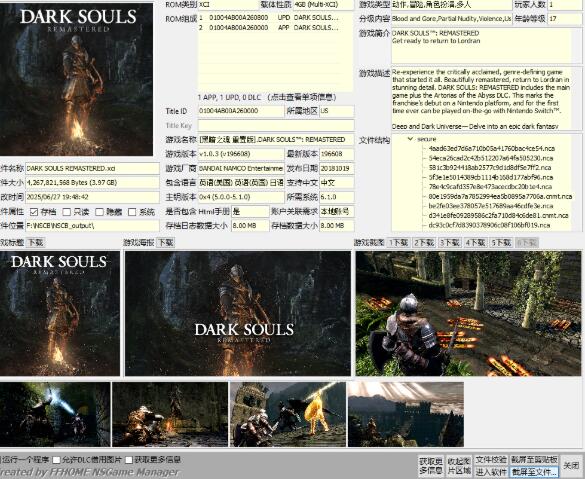Select the UPD row in ROM组成 list

click(x=275, y=18)
